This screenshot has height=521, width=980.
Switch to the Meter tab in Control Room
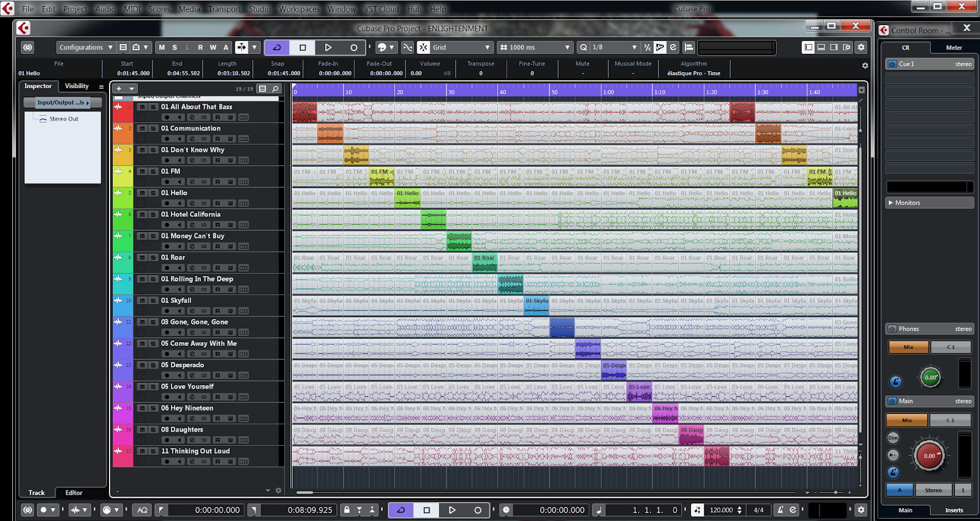coord(954,47)
